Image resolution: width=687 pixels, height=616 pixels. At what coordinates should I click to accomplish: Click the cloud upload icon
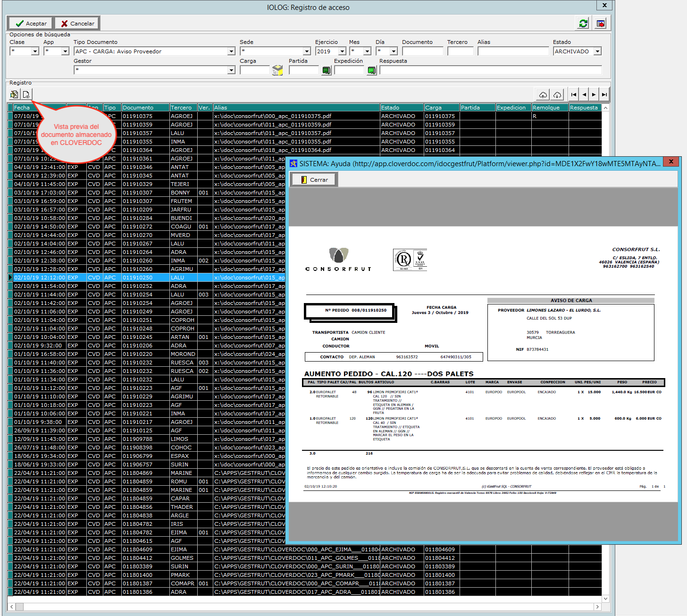[543, 95]
